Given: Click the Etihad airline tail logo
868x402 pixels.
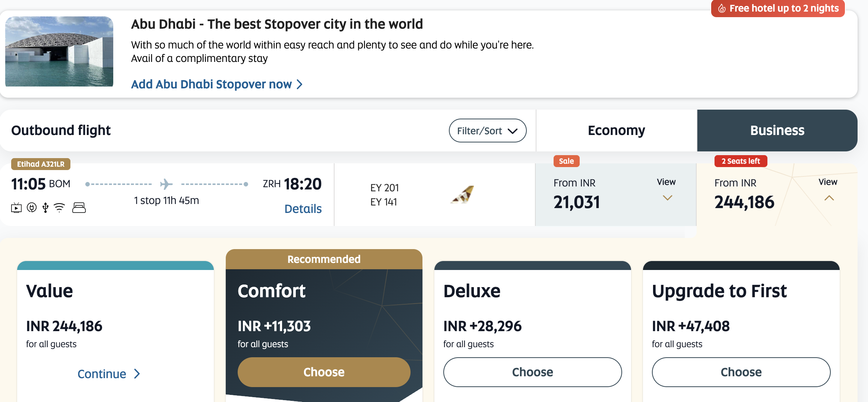Looking at the screenshot, I should [463, 194].
